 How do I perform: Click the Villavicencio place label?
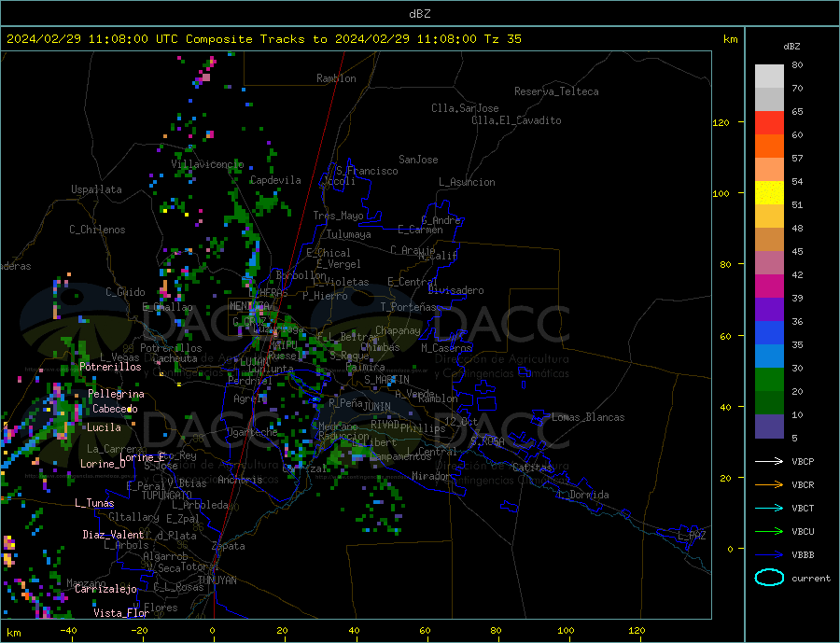(207, 164)
